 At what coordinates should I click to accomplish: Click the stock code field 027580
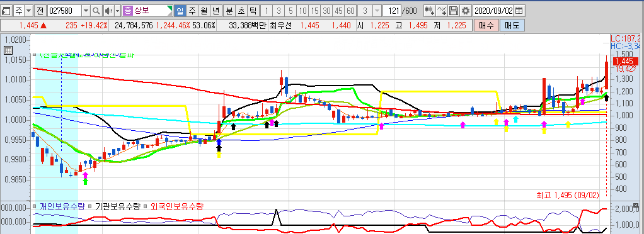[64, 10]
